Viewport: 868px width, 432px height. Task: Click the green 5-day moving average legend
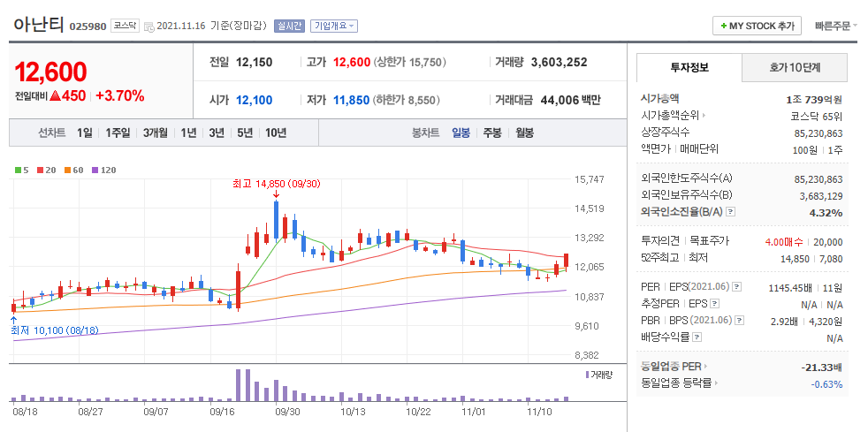point(20,170)
